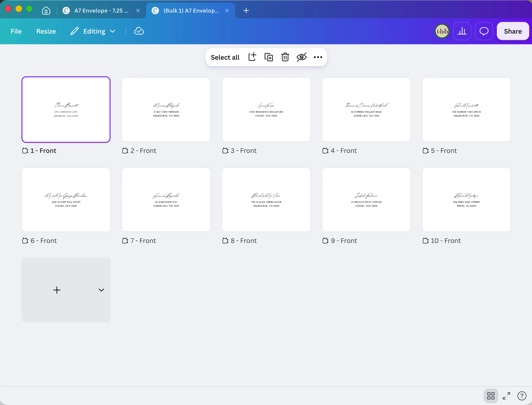Select page 6 Sunset Hill Court thumbnail
532x405 pixels.
click(x=66, y=200)
